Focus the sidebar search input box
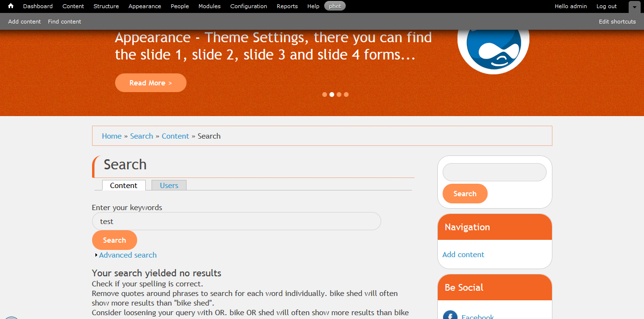 [494, 172]
